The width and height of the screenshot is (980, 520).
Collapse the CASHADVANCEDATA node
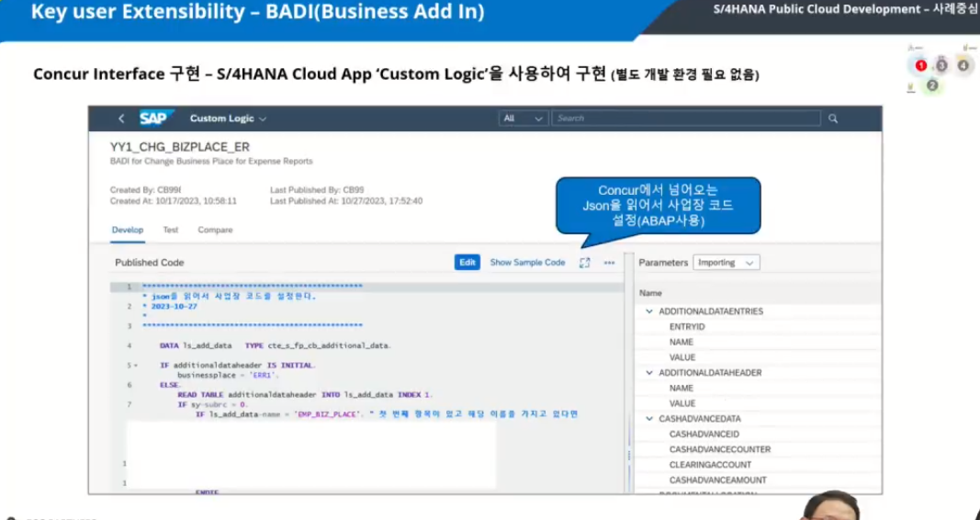tap(648, 419)
